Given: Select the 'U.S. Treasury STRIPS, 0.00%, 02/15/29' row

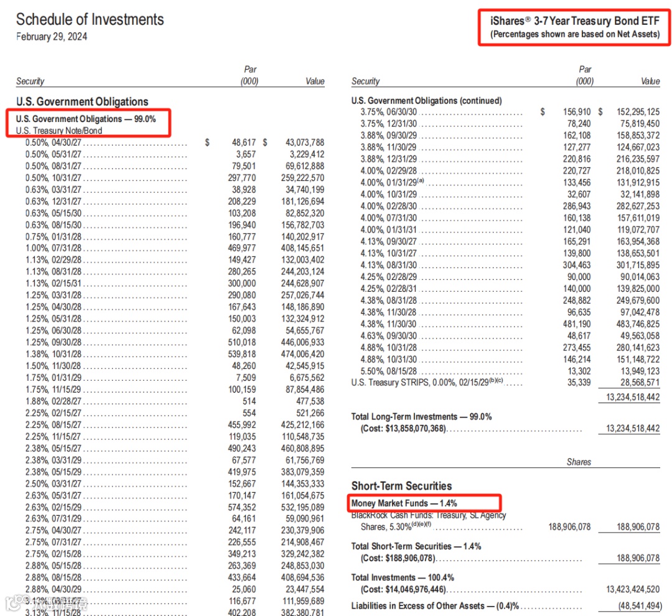Looking at the screenshot, I should 505,383.
